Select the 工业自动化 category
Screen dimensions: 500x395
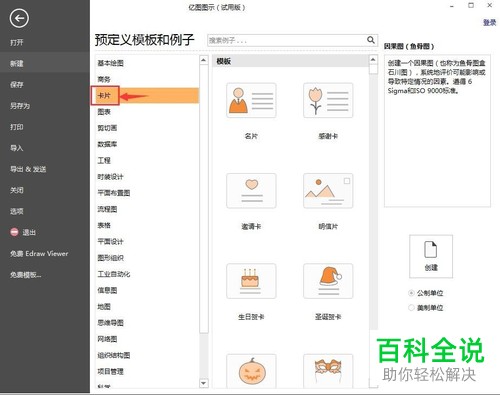coord(114,274)
